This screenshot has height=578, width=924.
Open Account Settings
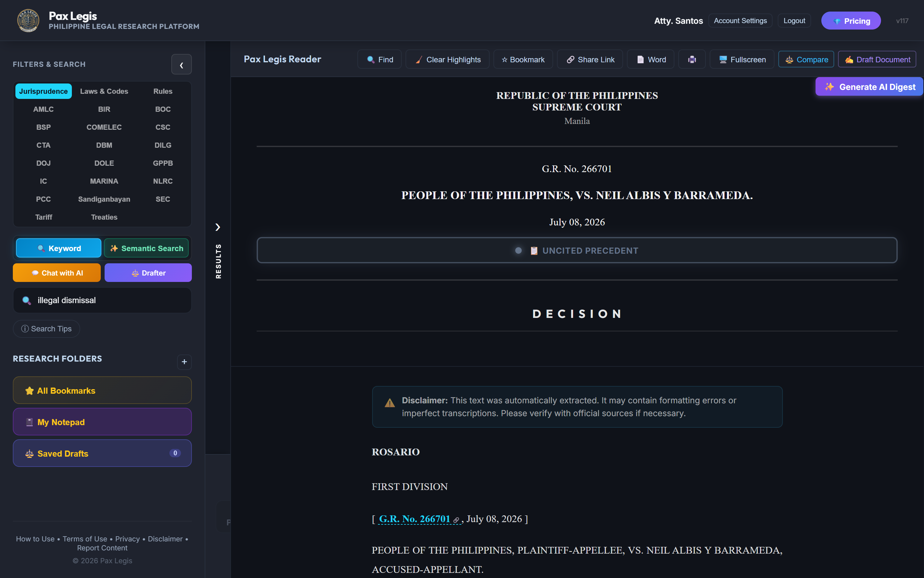coord(740,21)
